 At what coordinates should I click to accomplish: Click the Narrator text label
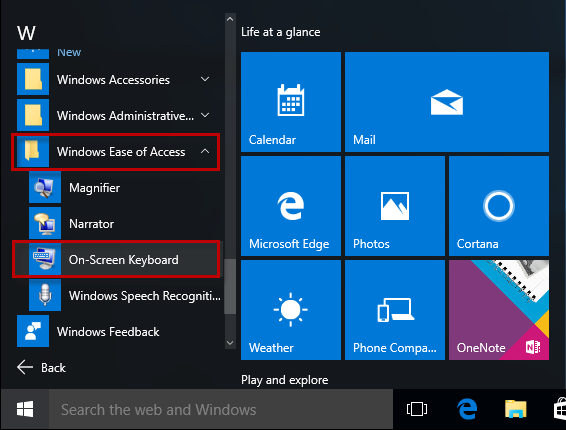tap(91, 224)
